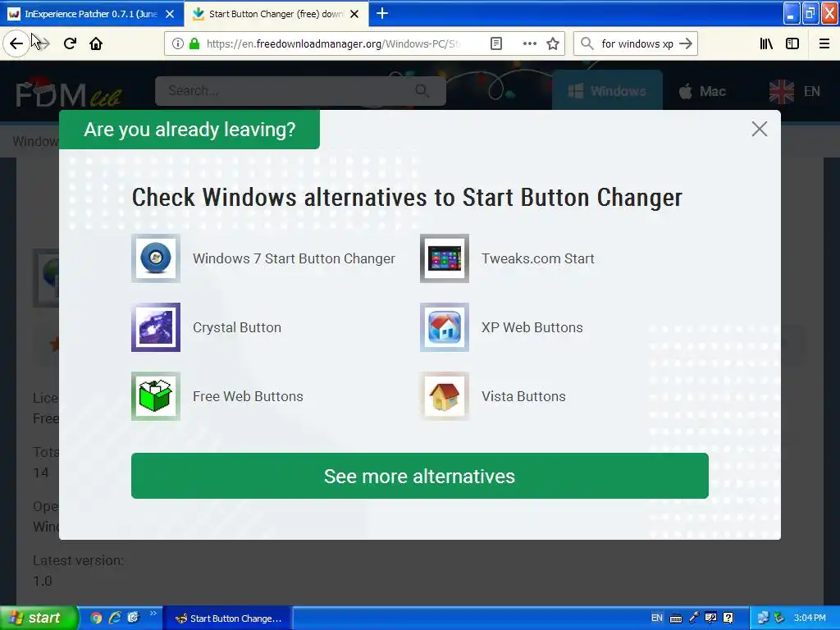Click the taskbar clock showing 3:04 PM
840x630 pixels.
click(x=810, y=618)
